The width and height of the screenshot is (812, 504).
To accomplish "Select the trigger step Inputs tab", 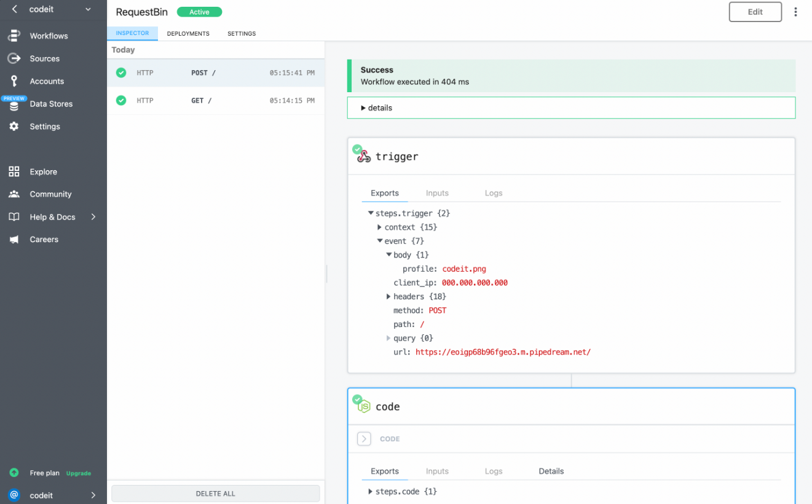I will click(x=437, y=193).
